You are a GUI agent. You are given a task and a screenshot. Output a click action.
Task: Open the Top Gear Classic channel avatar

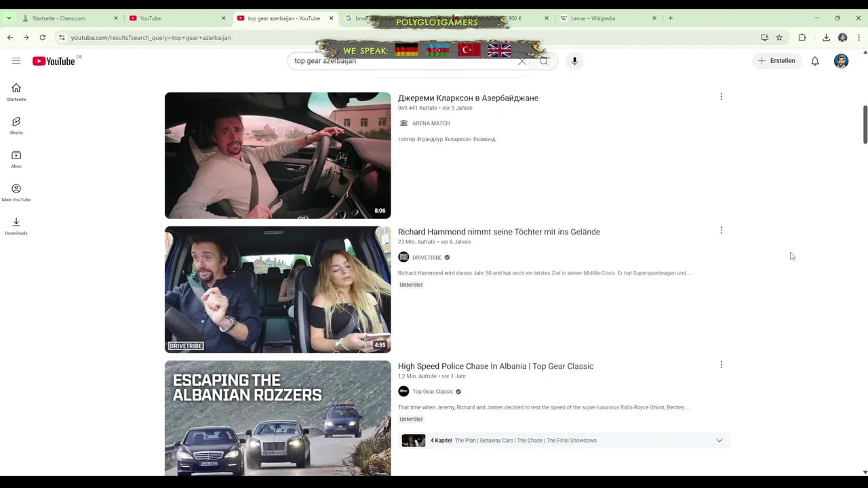click(x=403, y=392)
